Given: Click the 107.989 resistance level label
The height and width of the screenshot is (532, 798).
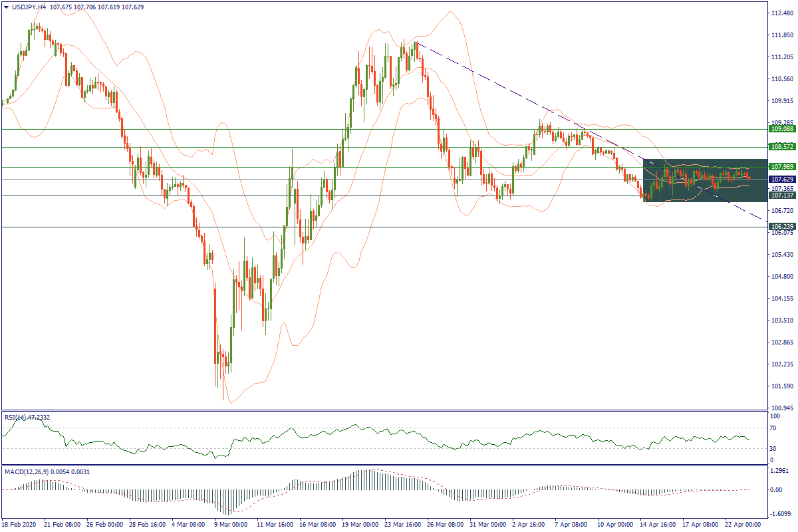Looking at the screenshot, I should 780,166.
